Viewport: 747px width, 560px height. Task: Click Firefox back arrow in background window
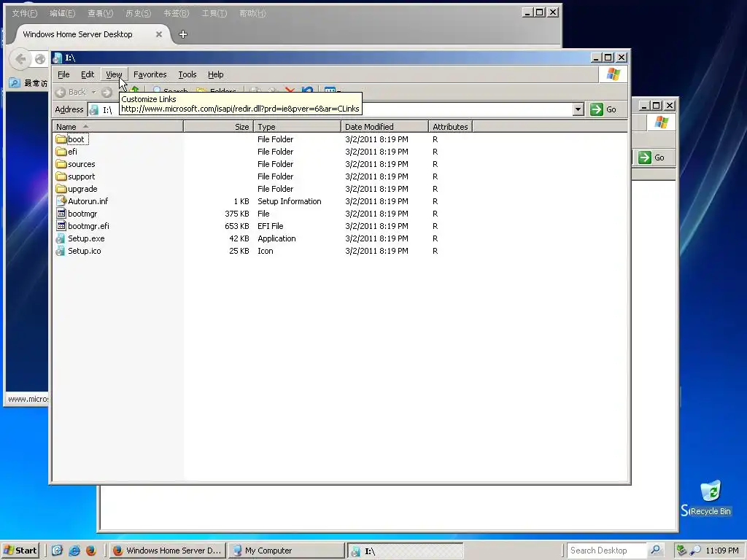[x=20, y=59]
